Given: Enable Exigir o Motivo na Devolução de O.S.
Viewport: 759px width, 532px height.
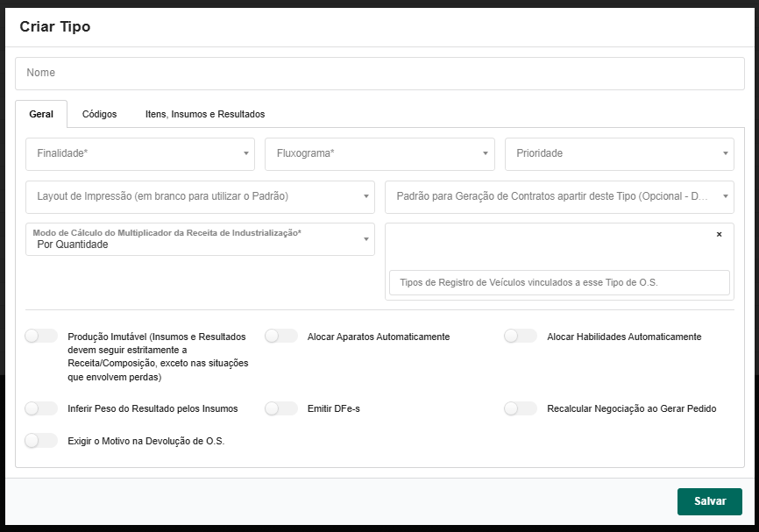Looking at the screenshot, I should point(41,441).
